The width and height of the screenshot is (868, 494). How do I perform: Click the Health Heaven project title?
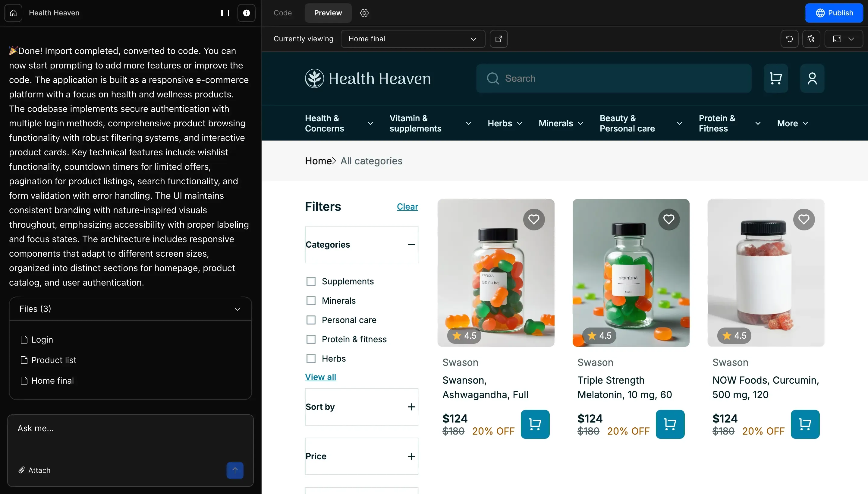pos(54,13)
